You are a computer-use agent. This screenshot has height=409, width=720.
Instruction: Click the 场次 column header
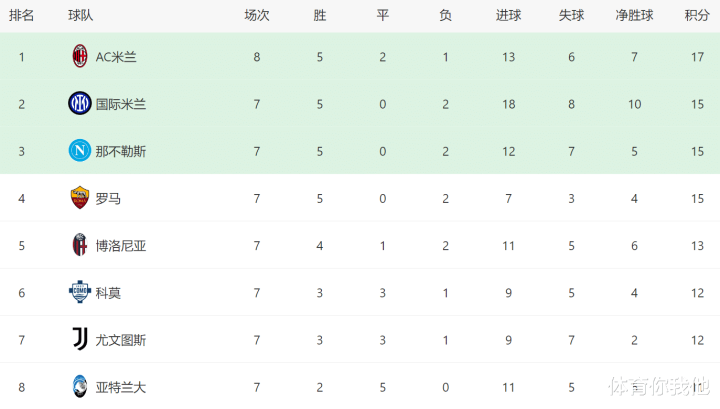tap(257, 15)
